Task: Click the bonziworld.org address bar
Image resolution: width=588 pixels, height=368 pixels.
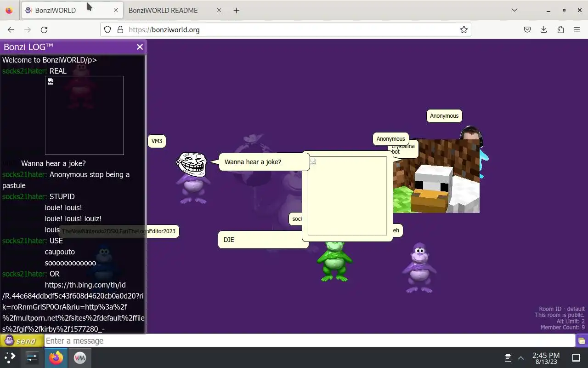Action: click(x=285, y=29)
